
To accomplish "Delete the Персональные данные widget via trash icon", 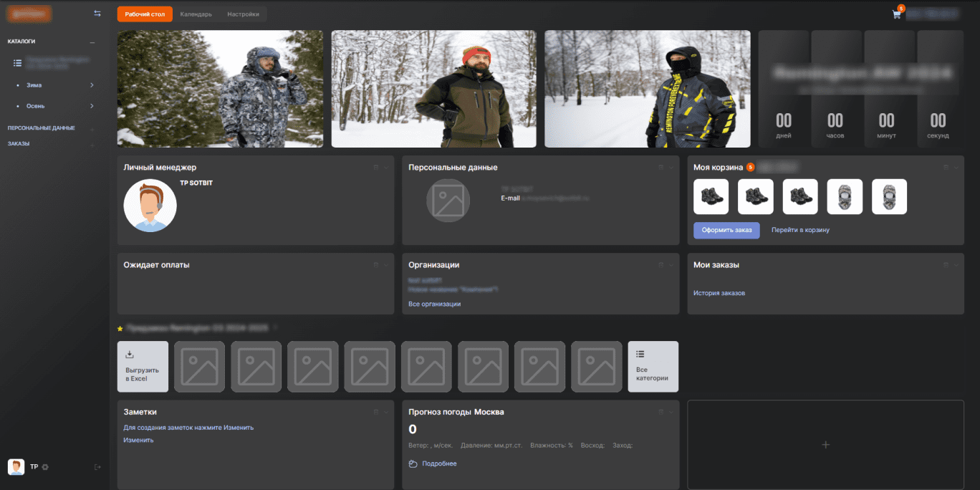I will 660,167.
